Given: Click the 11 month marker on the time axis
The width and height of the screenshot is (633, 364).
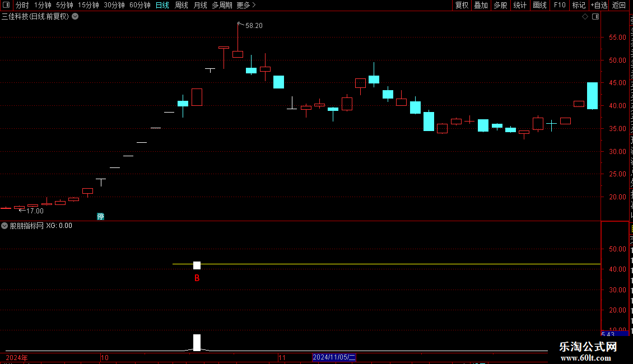Looking at the screenshot, I should [282, 357].
